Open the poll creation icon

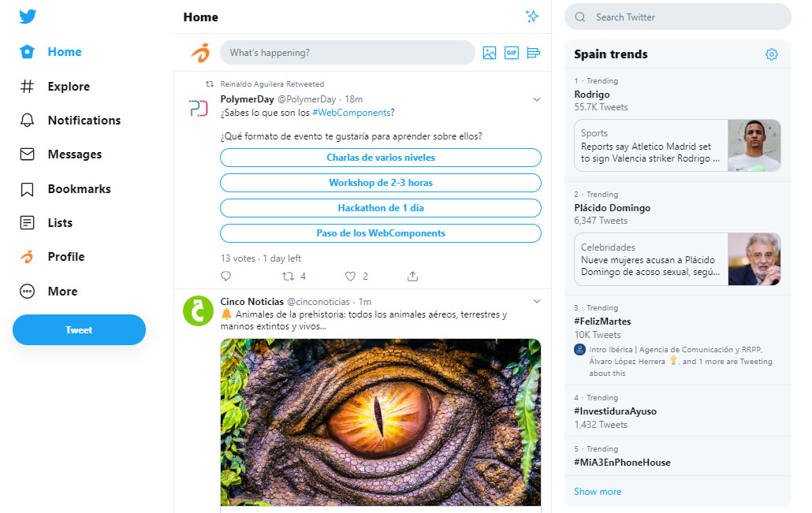[533, 52]
